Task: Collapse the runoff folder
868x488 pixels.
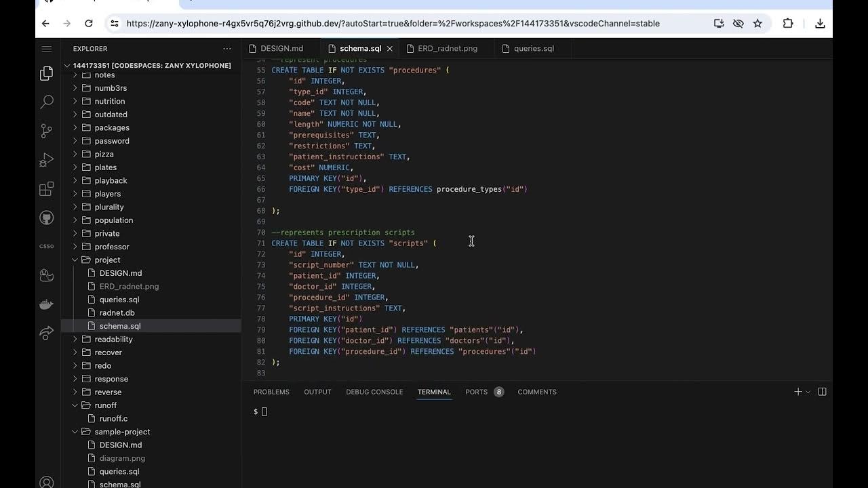Action: click(152, 405)
